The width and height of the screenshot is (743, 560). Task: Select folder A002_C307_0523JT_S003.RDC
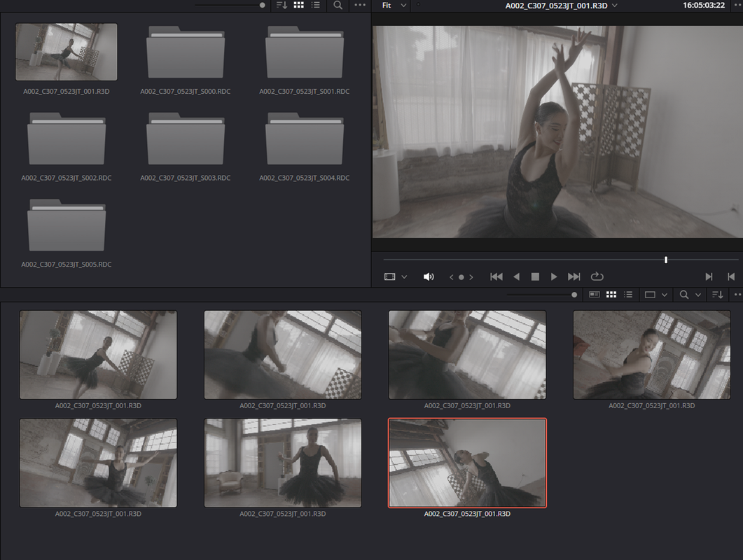186,139
